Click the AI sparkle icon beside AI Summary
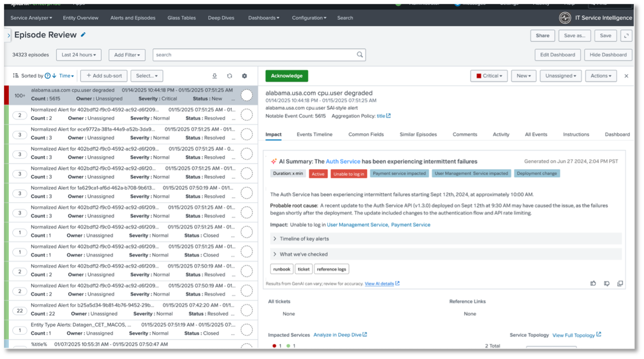The height and width of the screenshot is (359, 644). (273, 161)
